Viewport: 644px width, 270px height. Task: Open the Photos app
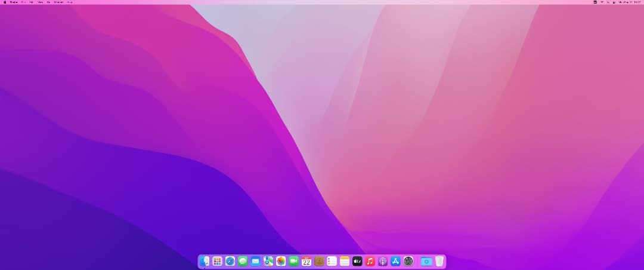coord(281,261)
